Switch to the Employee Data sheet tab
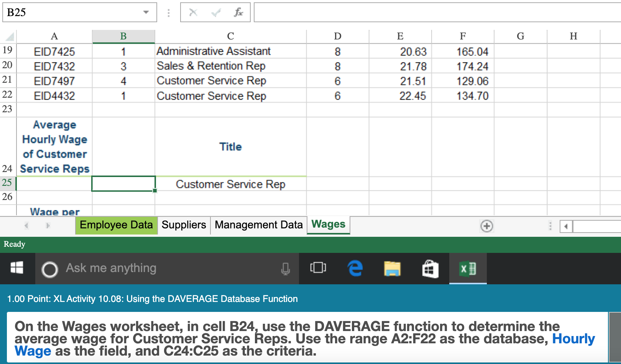 point(116,225)
